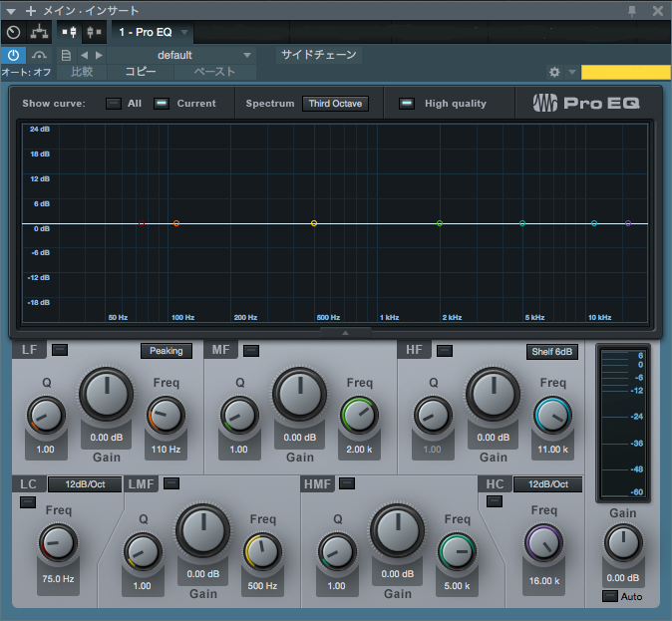Click the yellow LMF node on curve
This screenshot has height=621, width=672.
(314, 223)
